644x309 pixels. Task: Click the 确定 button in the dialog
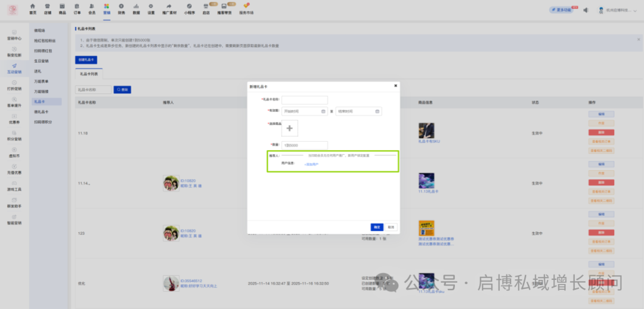tap(377, 227)
